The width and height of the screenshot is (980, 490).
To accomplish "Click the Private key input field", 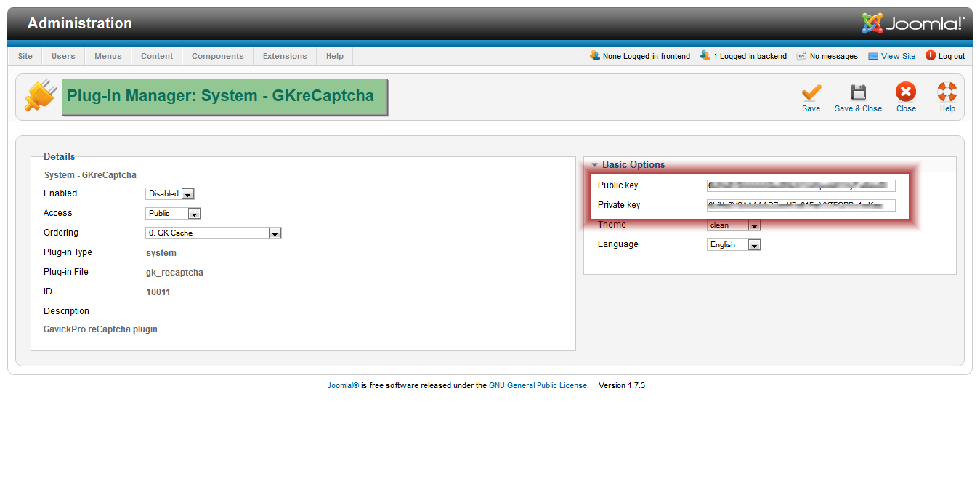I will click(801, 205).
